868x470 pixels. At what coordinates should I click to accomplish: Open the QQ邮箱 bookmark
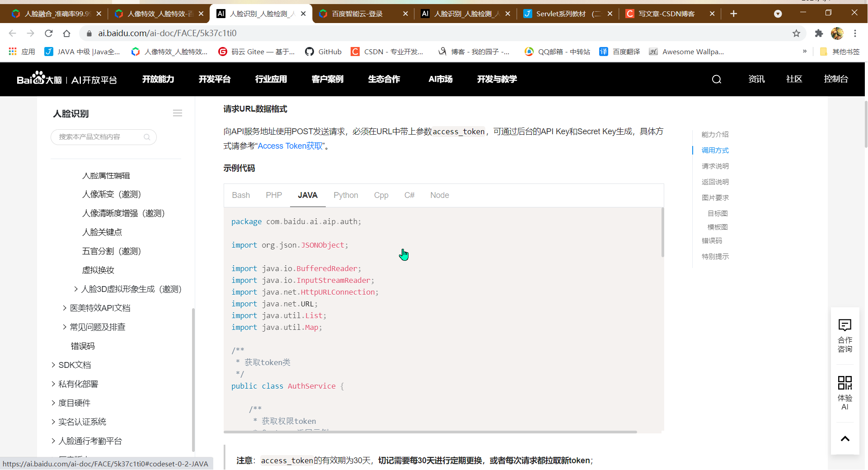tap(557, 52)
